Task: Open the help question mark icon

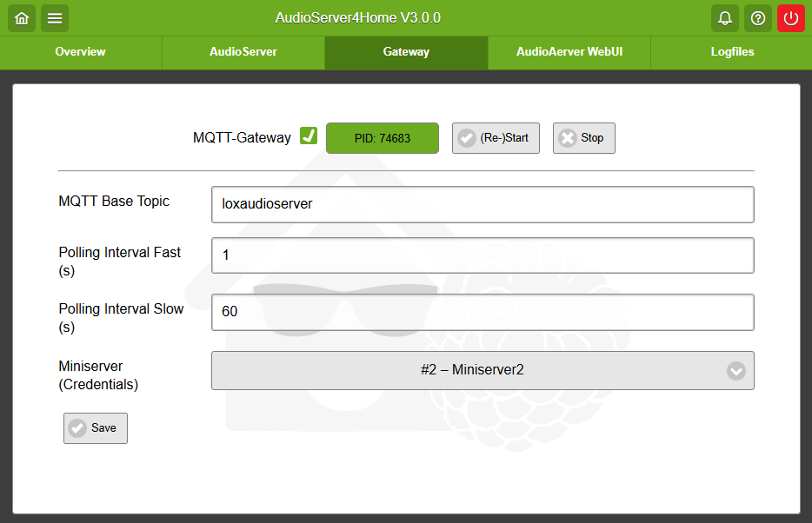Action: (x=758, y=18)
